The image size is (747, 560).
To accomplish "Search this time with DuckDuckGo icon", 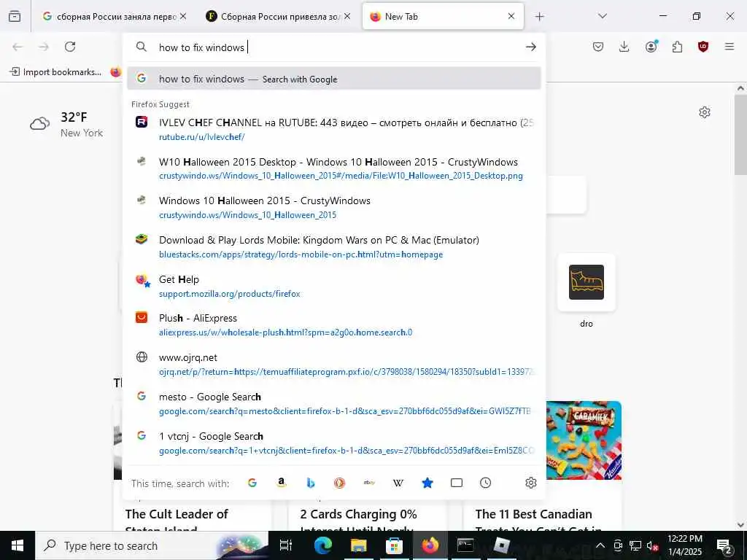I will (340, 483).
